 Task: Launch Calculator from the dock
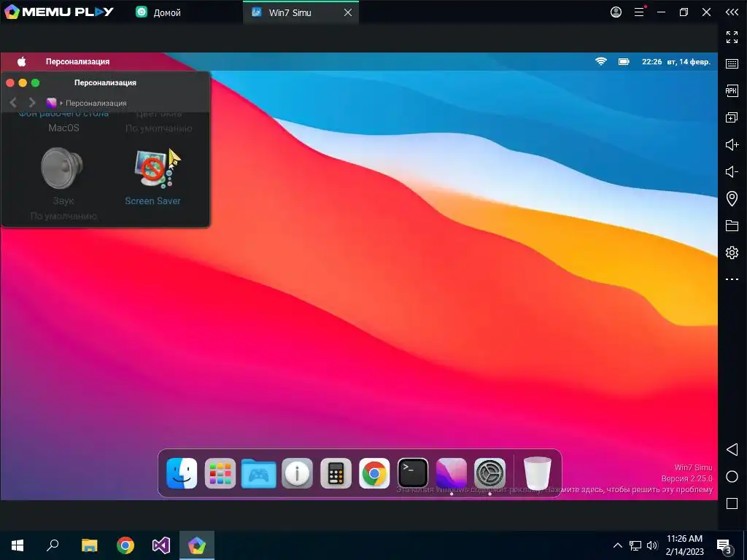coord(336,473)
